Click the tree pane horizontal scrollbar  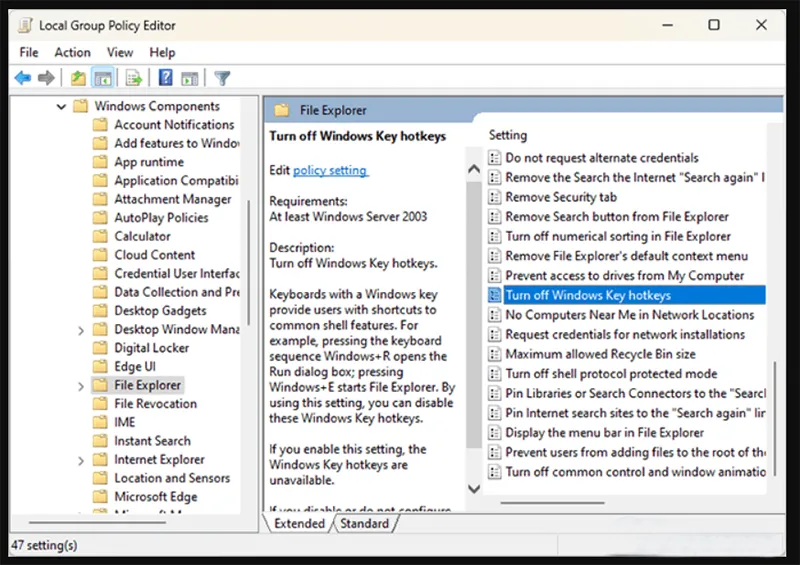pyautogui.click(x=97, y=522)
